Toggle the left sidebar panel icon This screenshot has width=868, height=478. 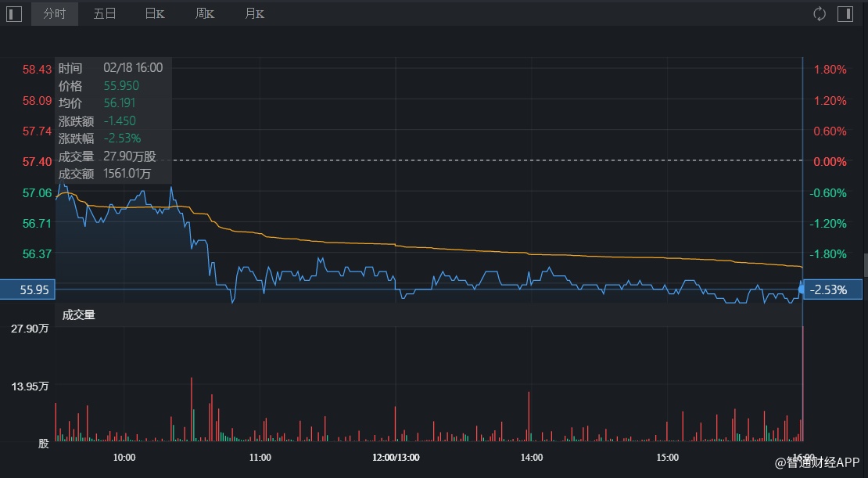14,14
